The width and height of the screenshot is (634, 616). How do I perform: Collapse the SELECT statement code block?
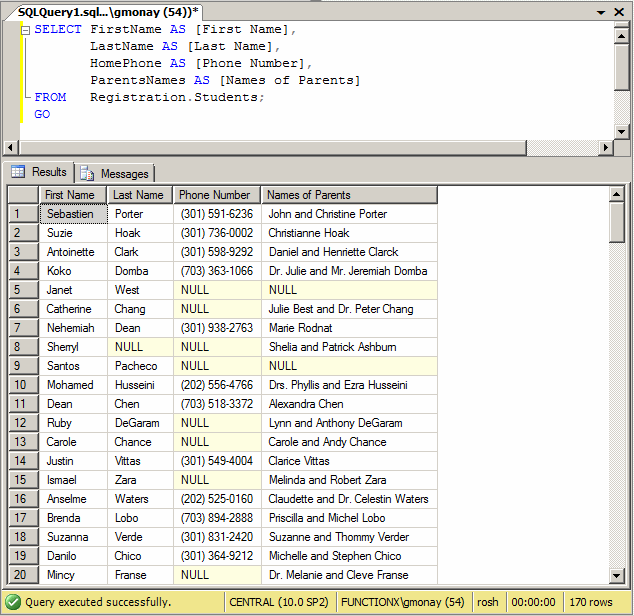coord(25,30)
